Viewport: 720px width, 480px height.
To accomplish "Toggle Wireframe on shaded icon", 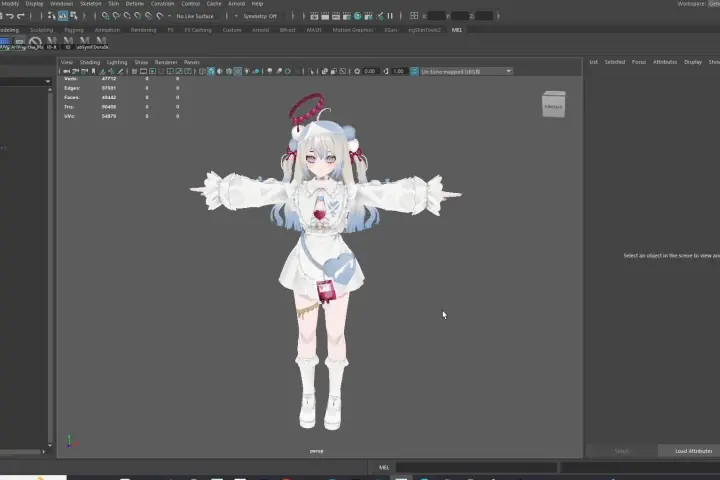I will coord(229,71).
